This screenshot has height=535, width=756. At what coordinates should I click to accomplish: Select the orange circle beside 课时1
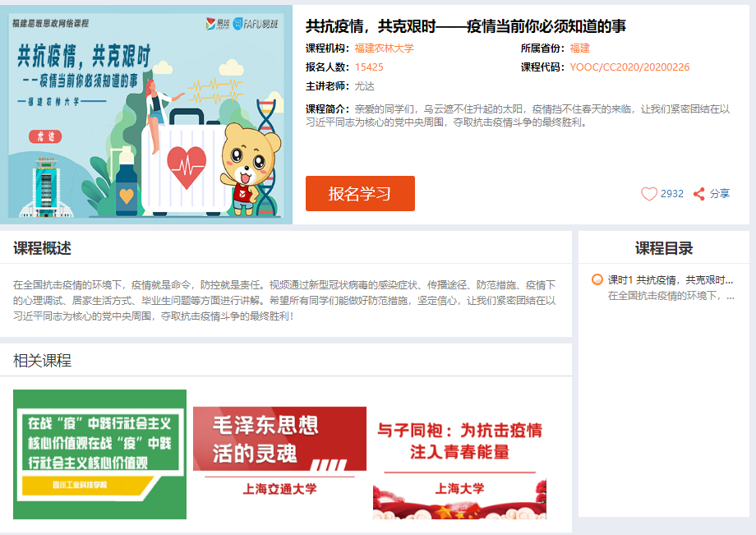[597, 279]
